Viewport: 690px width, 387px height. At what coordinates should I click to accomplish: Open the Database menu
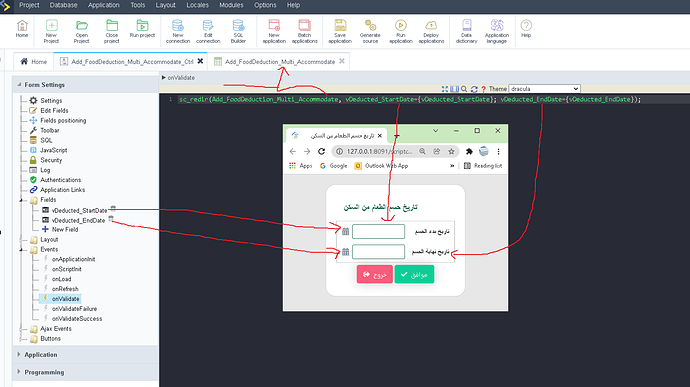click(x=63, y=5)
